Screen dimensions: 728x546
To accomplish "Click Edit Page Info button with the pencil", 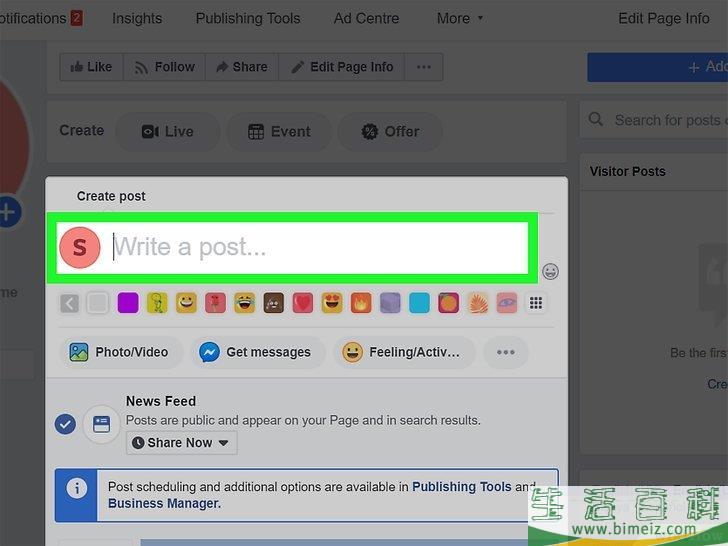I will 342,67.
